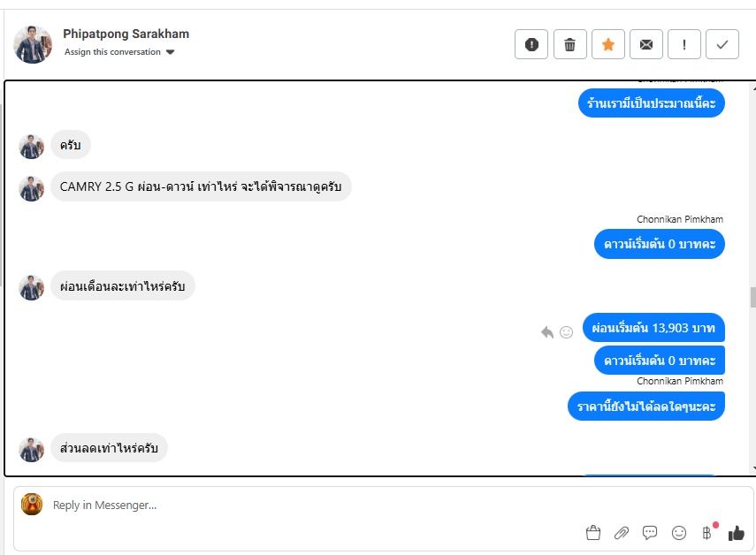Image resolution: width=756 pixels, height=555 pixels.
Task: Add emoji reaction to the 13,903 message
Action: click(567, 332)
